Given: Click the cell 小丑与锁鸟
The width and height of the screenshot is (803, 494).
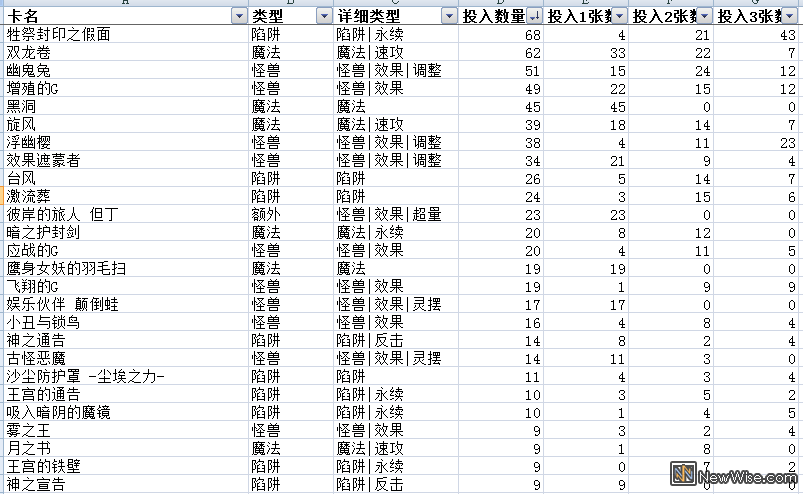Looking at the screenshot, I should pyautogui.click(x=126, y=323).
